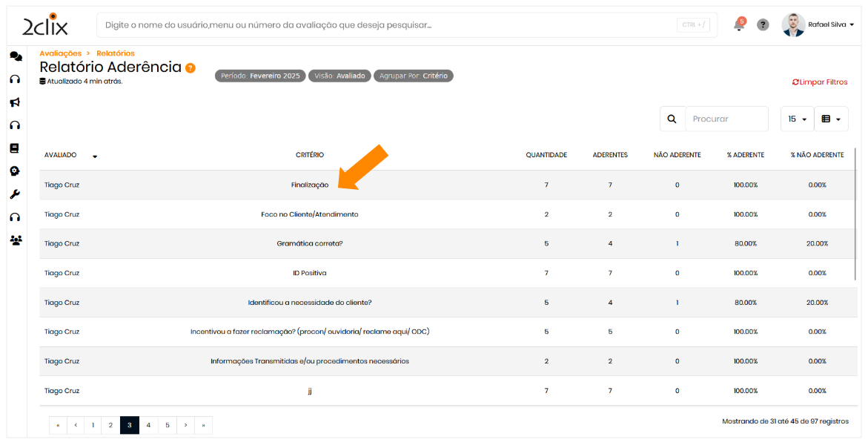
Task: Click the megaphone announcements sidebar icon
Action: pyautogui.click(x=15, y=102)
